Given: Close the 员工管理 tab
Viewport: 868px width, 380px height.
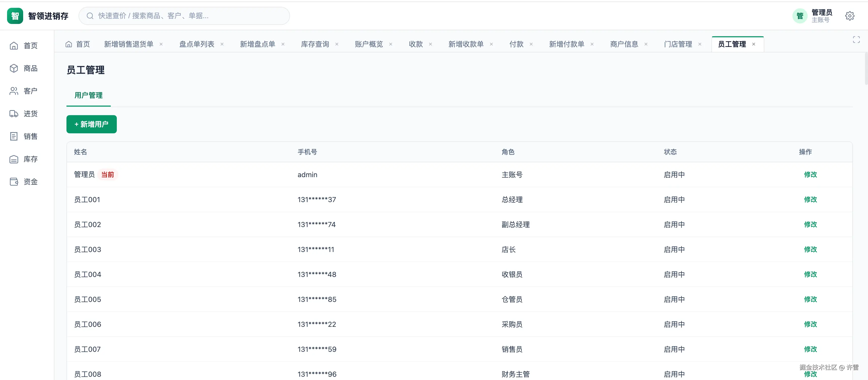Looking at the screenshot, I should [754, 44].
